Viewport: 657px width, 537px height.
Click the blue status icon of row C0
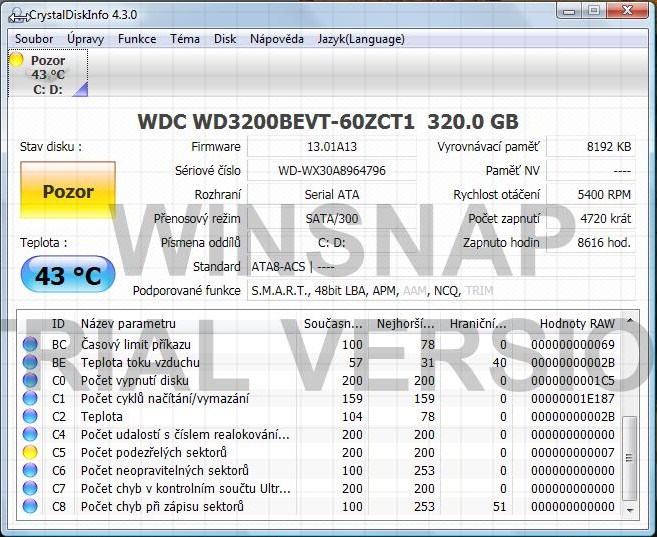(x=30, y=380)
